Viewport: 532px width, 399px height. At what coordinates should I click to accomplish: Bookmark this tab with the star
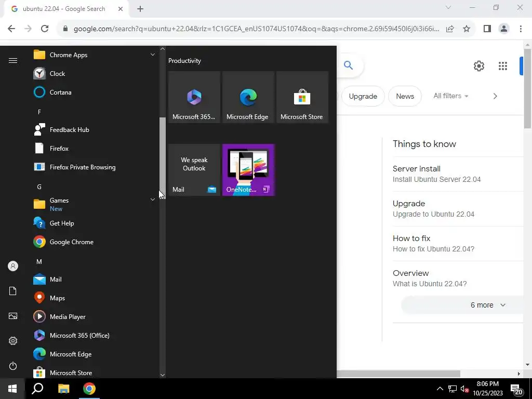[467, 29]
